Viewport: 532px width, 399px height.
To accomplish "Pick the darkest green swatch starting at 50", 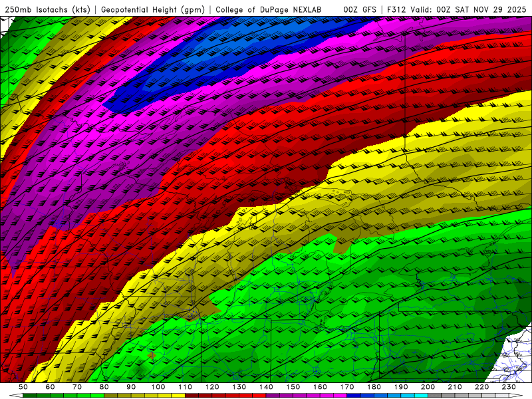I will point(30,395).
